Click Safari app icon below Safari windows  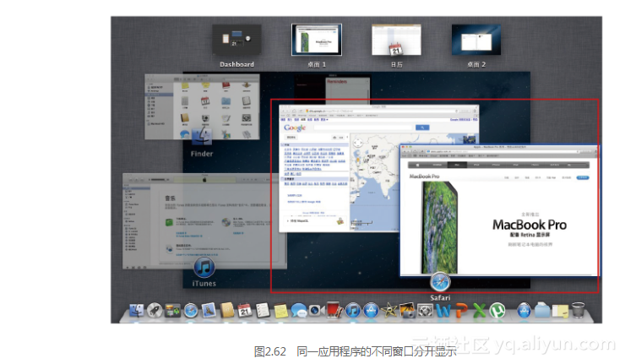click(440, 282)
